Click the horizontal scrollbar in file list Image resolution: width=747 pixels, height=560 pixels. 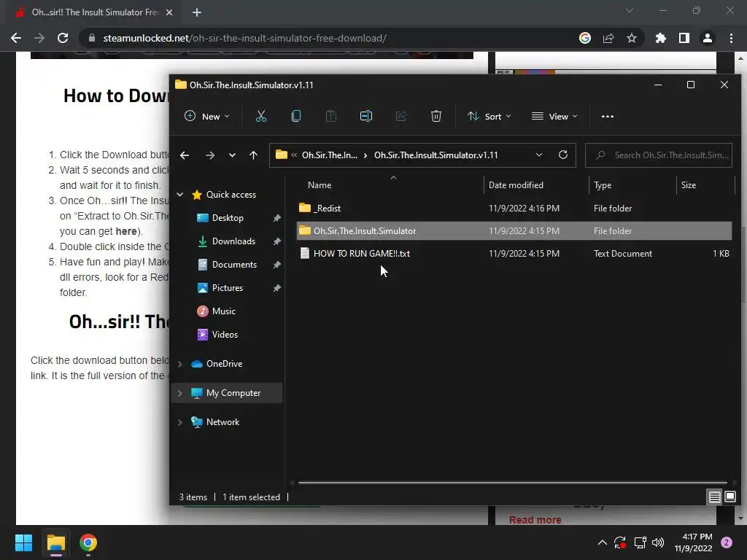pyautogui.click(x=512, y=483)
